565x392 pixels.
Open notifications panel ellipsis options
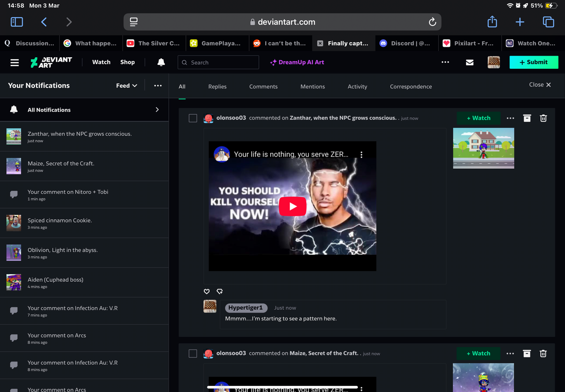coord(158,86)
